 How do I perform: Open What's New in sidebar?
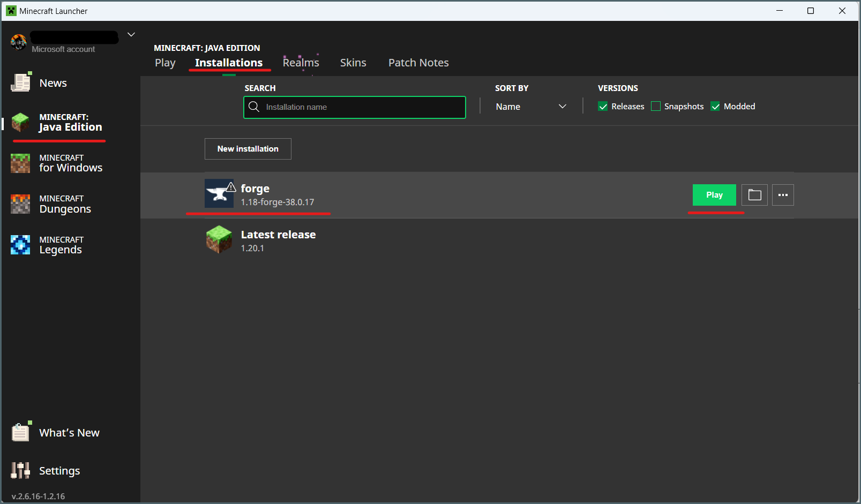(69, 433)
